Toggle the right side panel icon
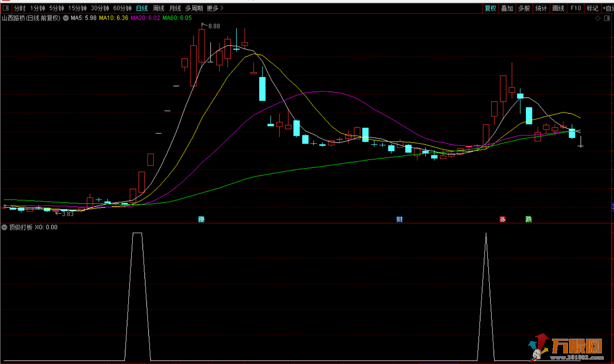Image resolution: width=614 pixels, height=364 pixels. pos(607,18)
